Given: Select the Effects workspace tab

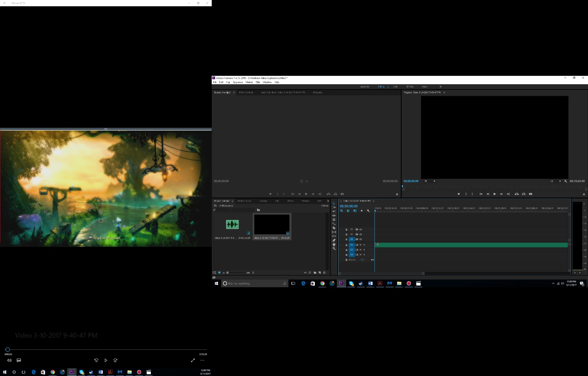Looking at the screenshot, I should (x=410, y=87).
